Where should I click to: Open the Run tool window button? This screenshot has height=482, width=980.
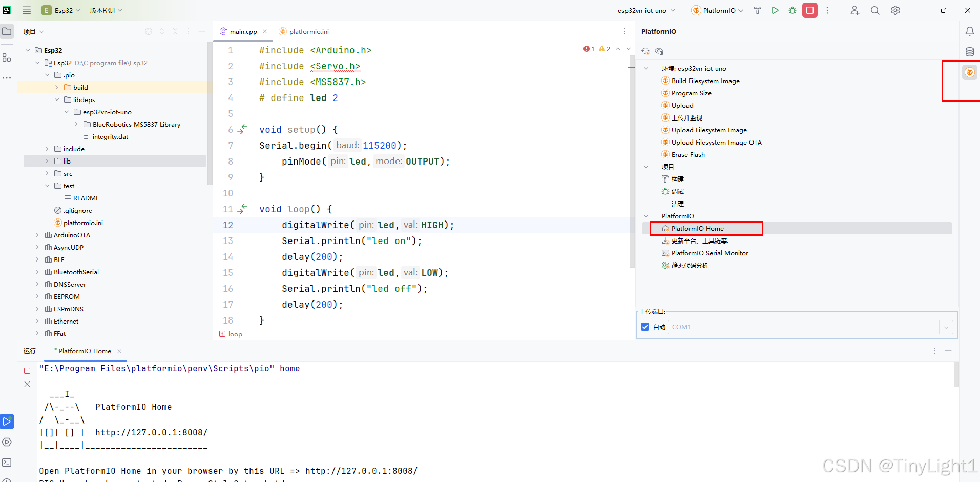[7, 421]
